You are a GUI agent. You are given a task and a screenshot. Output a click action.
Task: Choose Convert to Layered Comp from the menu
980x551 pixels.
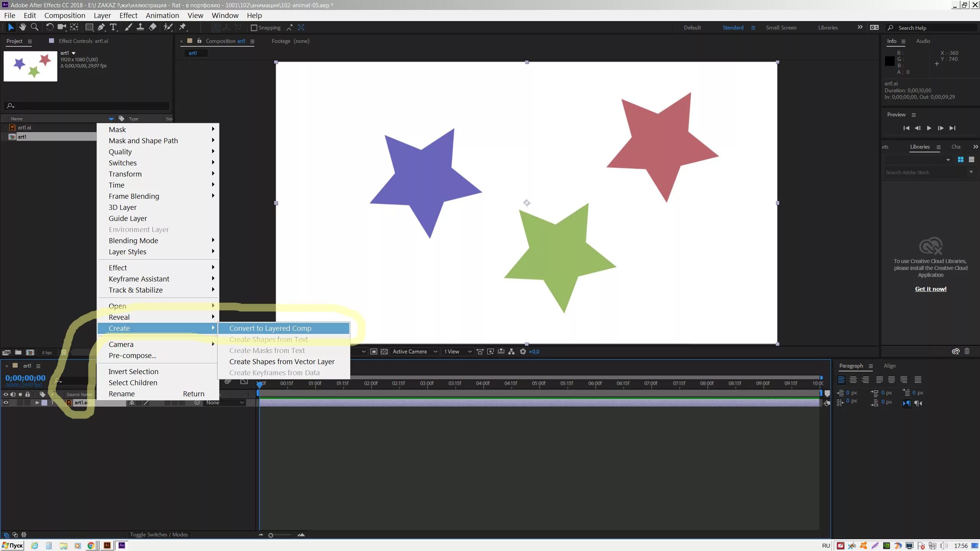tap(270, 328)
